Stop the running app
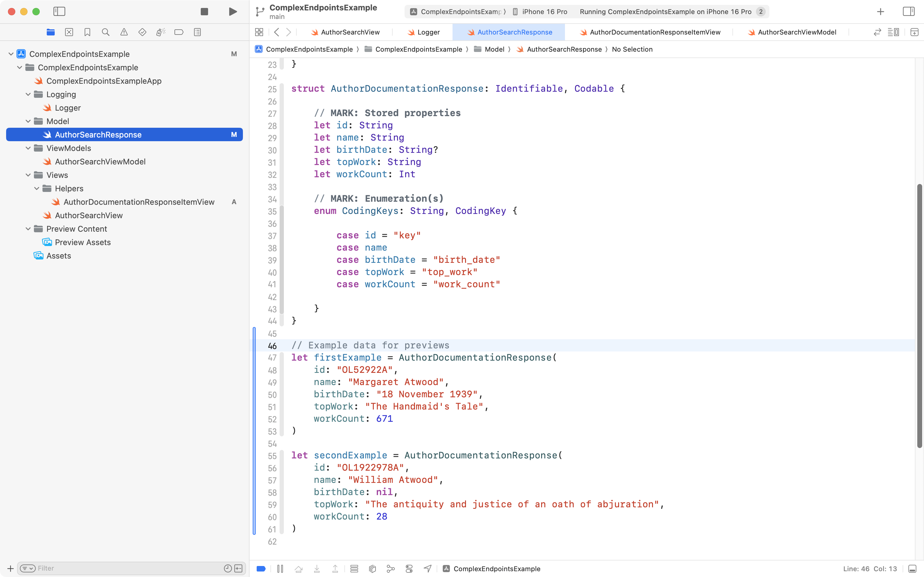This screenshot has height=577, width=924. click(204, 11)
